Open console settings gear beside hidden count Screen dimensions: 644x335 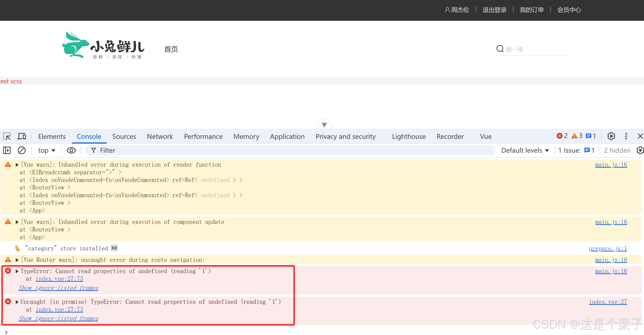click(640, 150)
